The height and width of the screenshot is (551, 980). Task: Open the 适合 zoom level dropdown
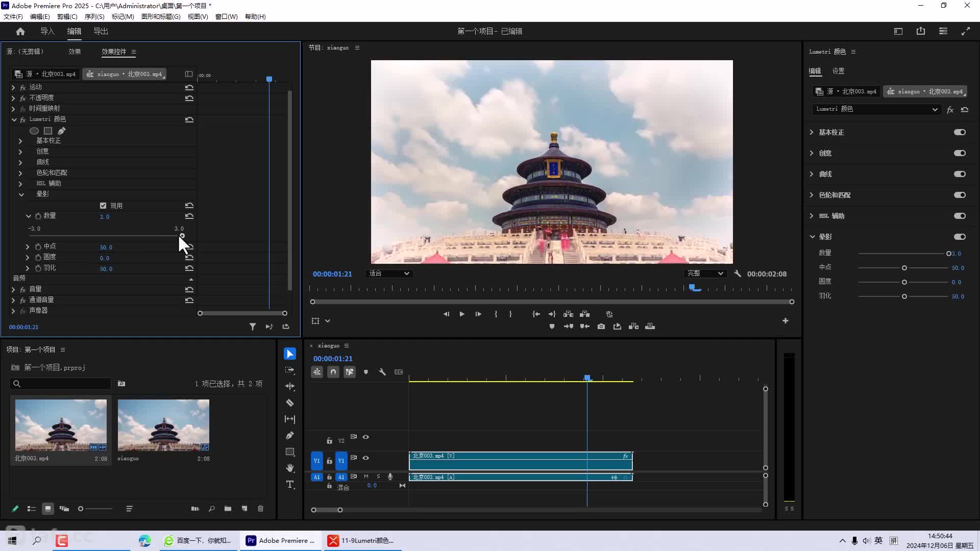(x=389, y=273)
